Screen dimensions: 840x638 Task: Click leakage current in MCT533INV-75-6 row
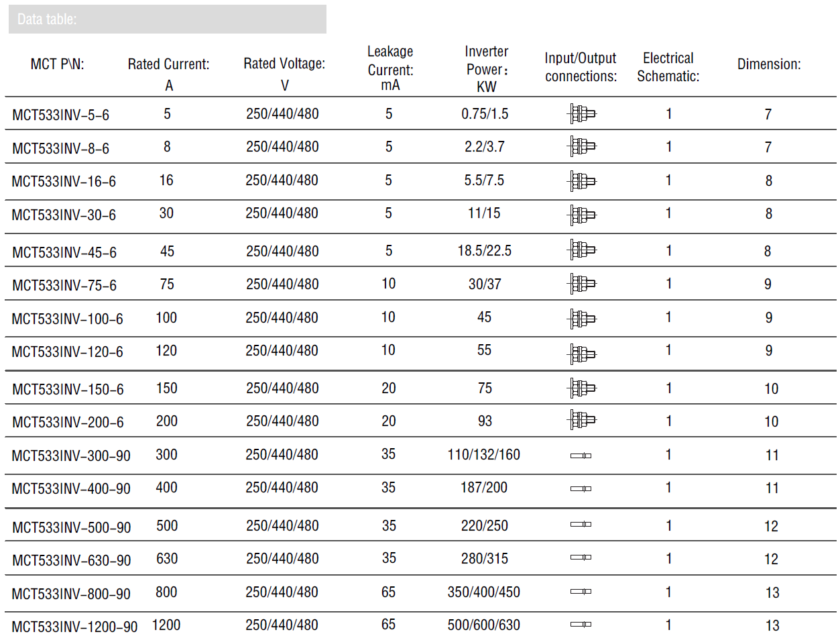(x=389, y=284)
